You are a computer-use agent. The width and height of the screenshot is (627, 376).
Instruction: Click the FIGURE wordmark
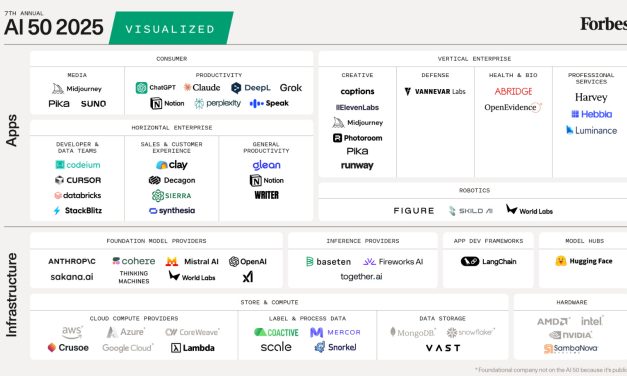(x=414, y=211)
